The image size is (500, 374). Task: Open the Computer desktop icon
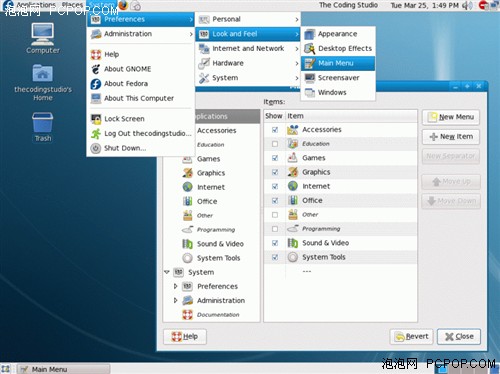coord(42,35)
